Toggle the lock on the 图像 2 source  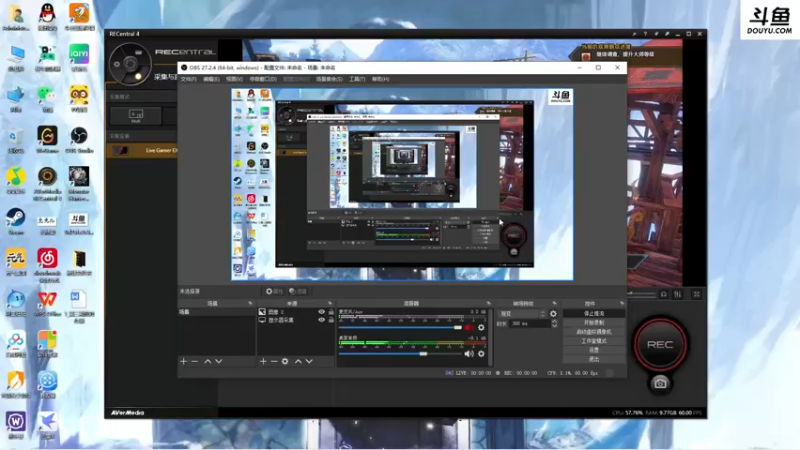pos(331,312)
